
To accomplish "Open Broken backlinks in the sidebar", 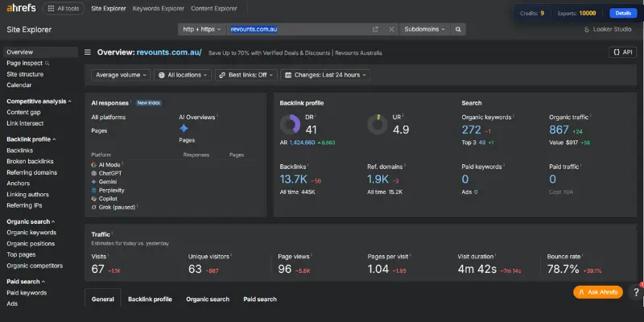I will pos(30,162).
